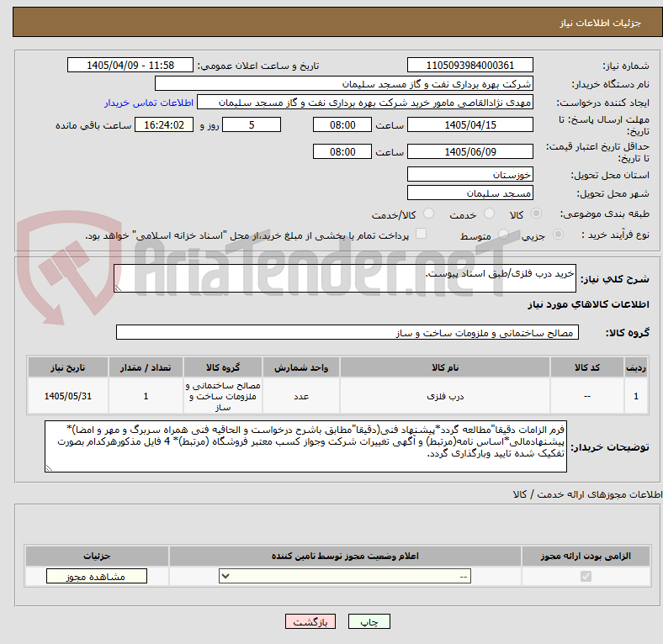Screen dimensions: 663x644
Task: Click the بازگشت back button
Action: click(310, 621)
